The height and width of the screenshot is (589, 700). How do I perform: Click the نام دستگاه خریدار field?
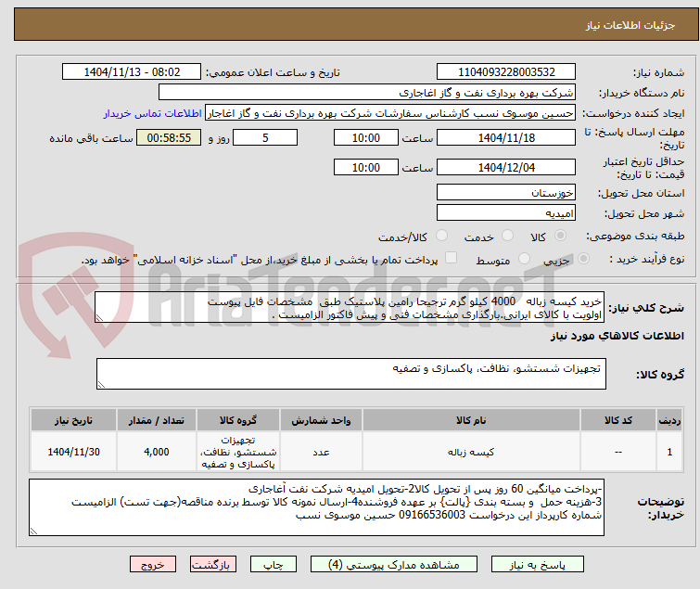(x=367, y=93)
